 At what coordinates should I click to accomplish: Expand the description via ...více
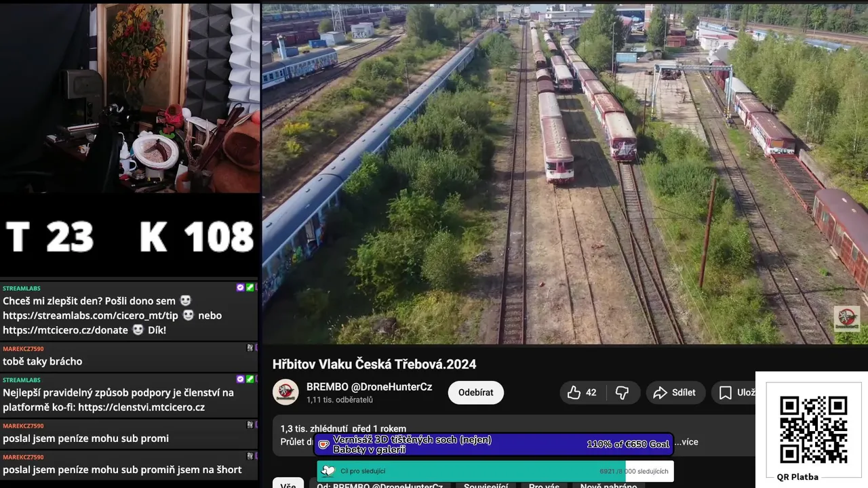coord(686,442)
